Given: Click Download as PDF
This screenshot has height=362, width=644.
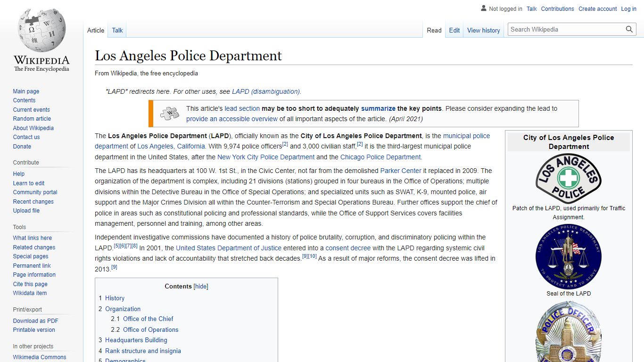Looking at the screenshot, I should pos(35,321).
